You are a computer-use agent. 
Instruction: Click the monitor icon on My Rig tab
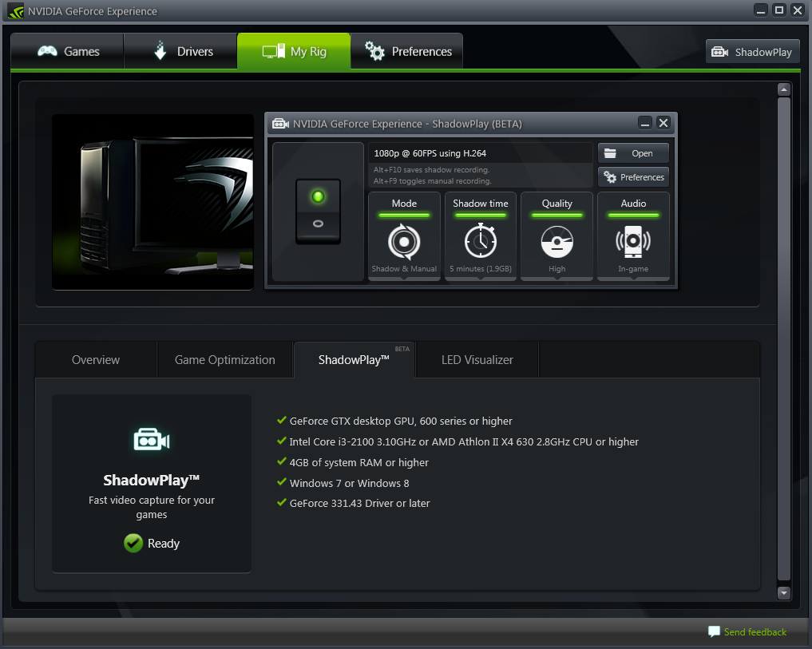click(x=273, y=51)
